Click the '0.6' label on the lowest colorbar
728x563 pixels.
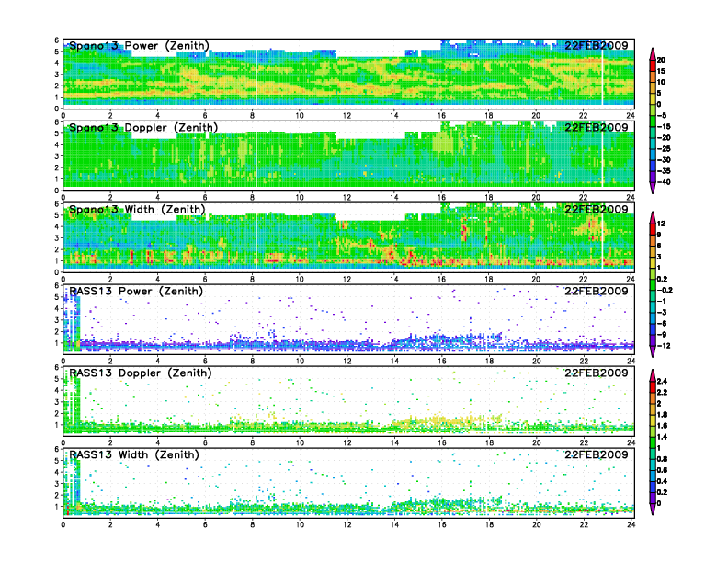pos(662,470)
